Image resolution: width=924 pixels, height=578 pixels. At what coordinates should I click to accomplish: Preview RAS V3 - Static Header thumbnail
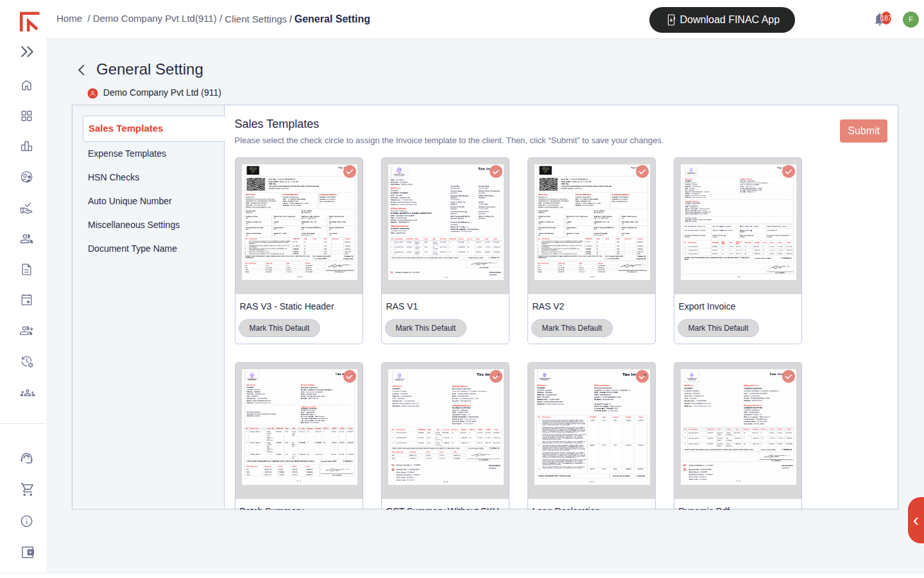tap(299, 222)
